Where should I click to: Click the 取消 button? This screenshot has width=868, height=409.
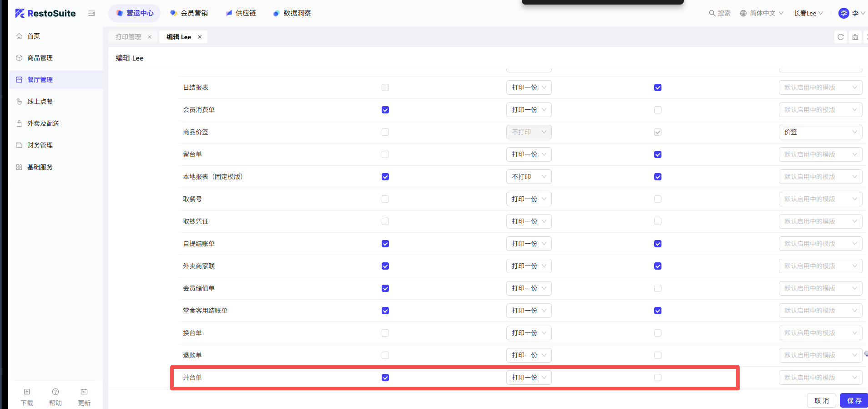coord(822,401)
